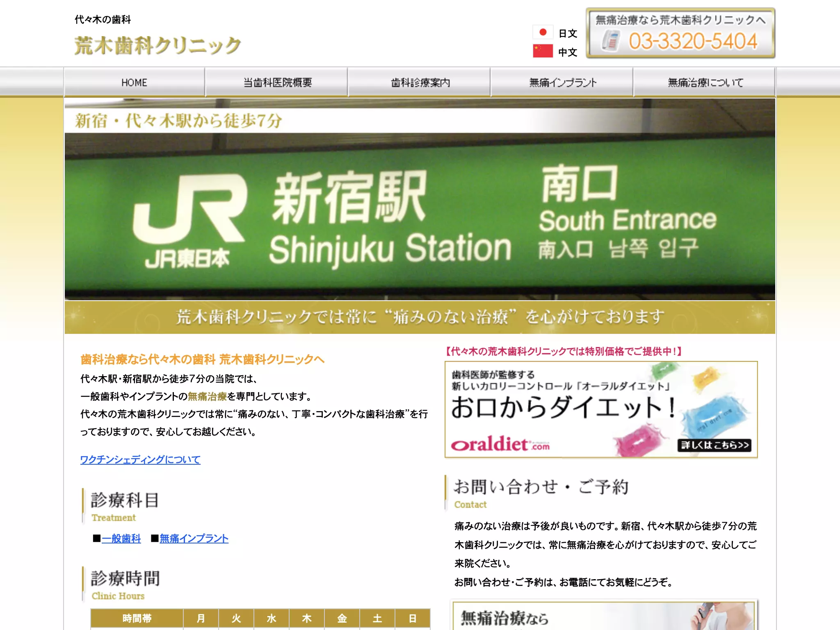Click the 荒木歯科クリニック logo

157,45
